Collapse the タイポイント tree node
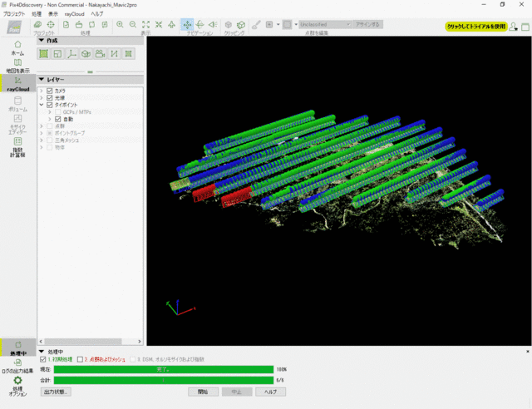Screen dimensions: 532x409 [x=42, y=105]
